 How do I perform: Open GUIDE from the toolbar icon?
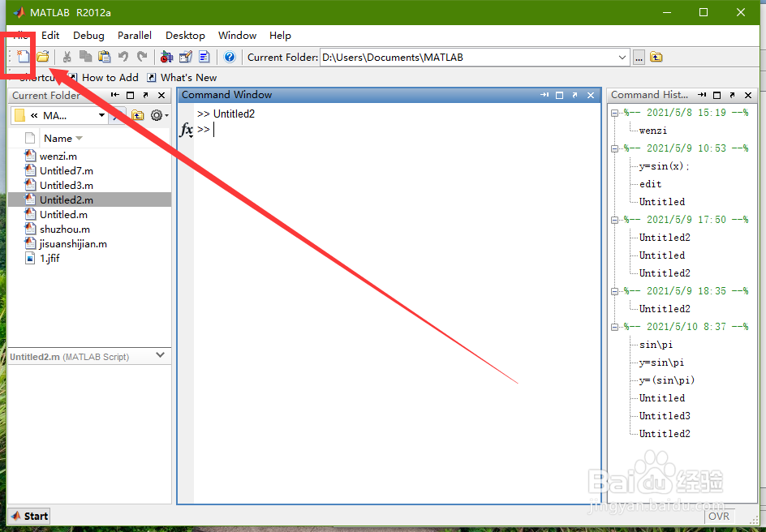click(186, 57)
